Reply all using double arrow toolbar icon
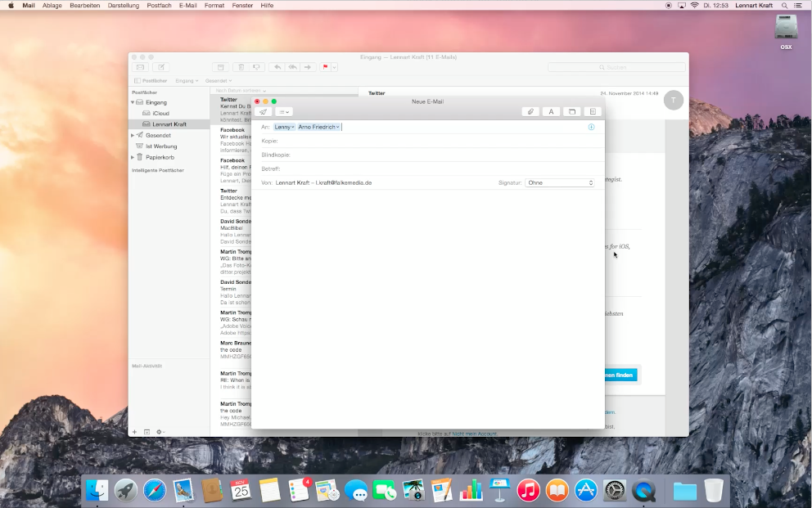This screenshot has width=812, height=508. coord(292,67)
